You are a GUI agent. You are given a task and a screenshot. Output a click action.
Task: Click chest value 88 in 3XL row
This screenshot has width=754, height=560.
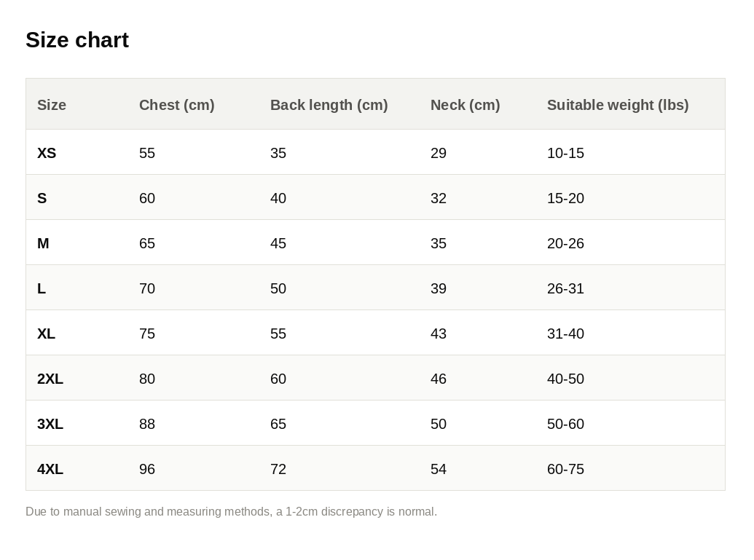point(147,424)
